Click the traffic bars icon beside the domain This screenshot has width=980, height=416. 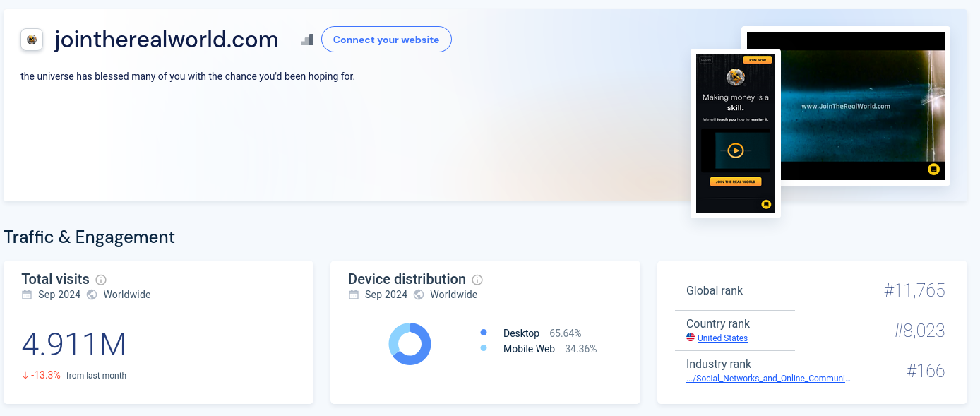point(306,40)
